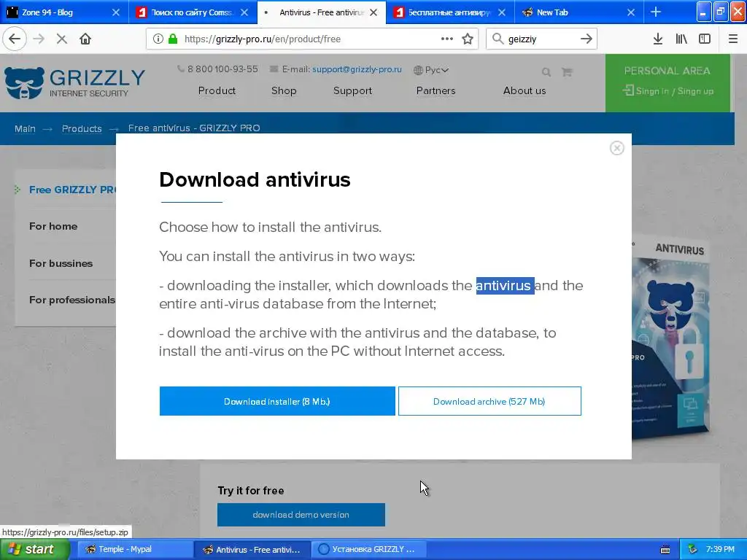Select For bussines sidebar item
Viewport: 747px width, 560px height.
(x=61, y=263)
